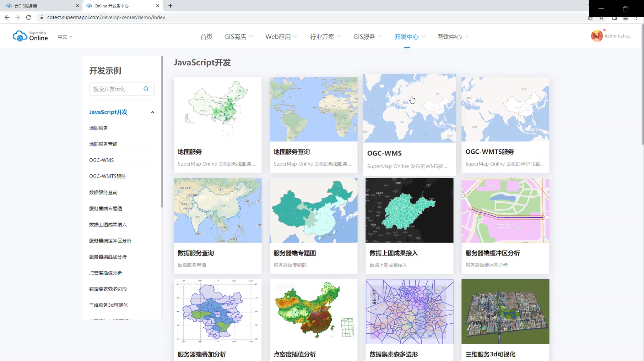644x361 pixels.
Task: Reload the page with refresh icon
Action: point(28,17)
